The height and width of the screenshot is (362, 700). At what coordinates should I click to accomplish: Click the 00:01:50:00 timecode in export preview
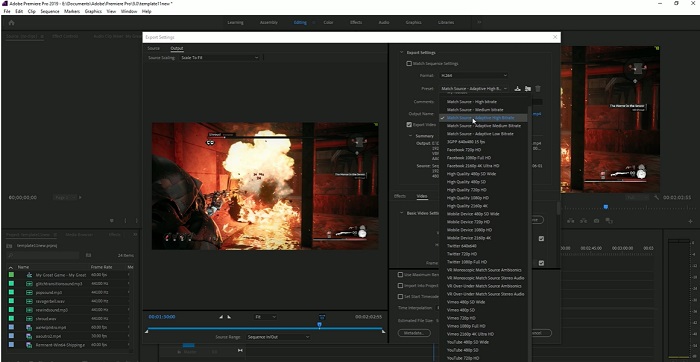(162, 317)
